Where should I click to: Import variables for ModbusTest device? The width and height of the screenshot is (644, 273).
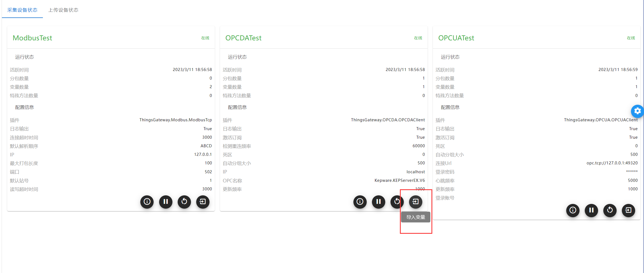(x=203, y=202)
